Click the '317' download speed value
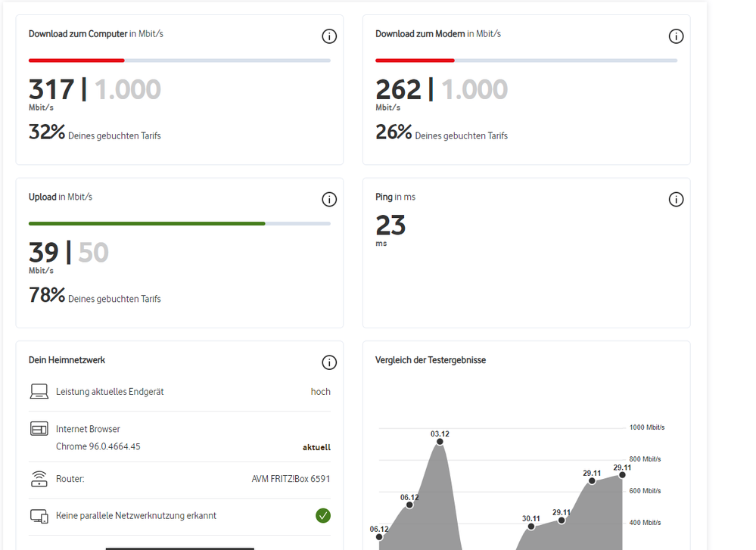The width and height of the screenshot is (756, 550). coord(51,90)
